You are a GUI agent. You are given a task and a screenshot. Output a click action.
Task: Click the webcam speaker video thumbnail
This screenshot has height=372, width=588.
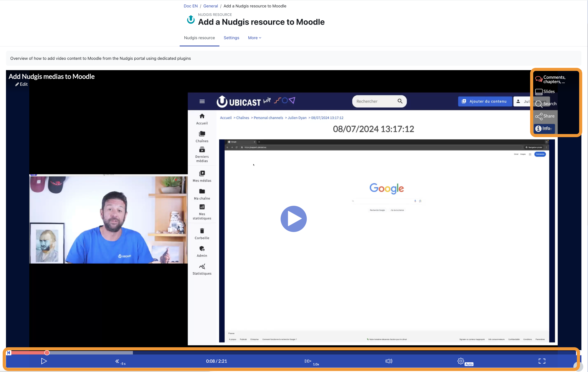[x=108, y=219]
